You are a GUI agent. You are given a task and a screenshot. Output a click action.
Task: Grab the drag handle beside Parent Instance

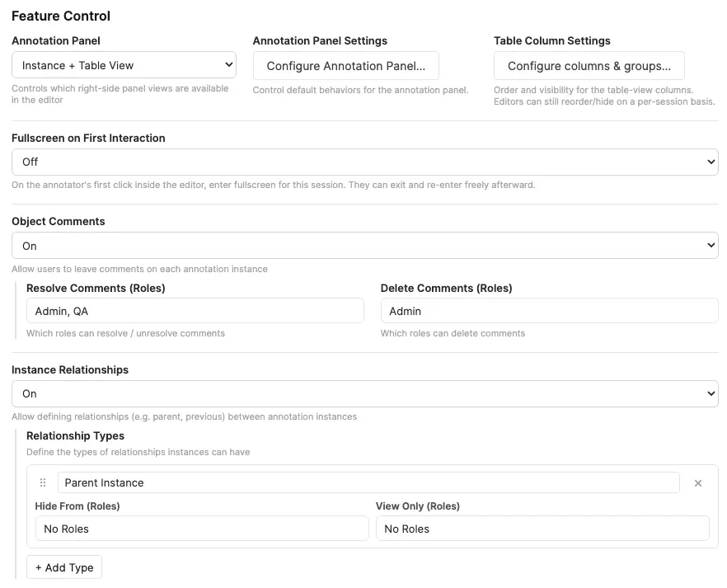(x=43, y=482)
